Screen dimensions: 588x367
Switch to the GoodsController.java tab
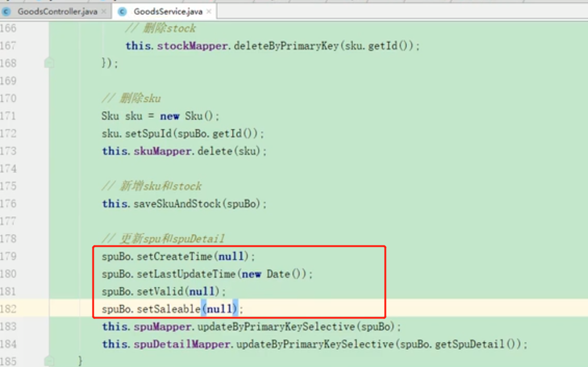coord(57,12)
